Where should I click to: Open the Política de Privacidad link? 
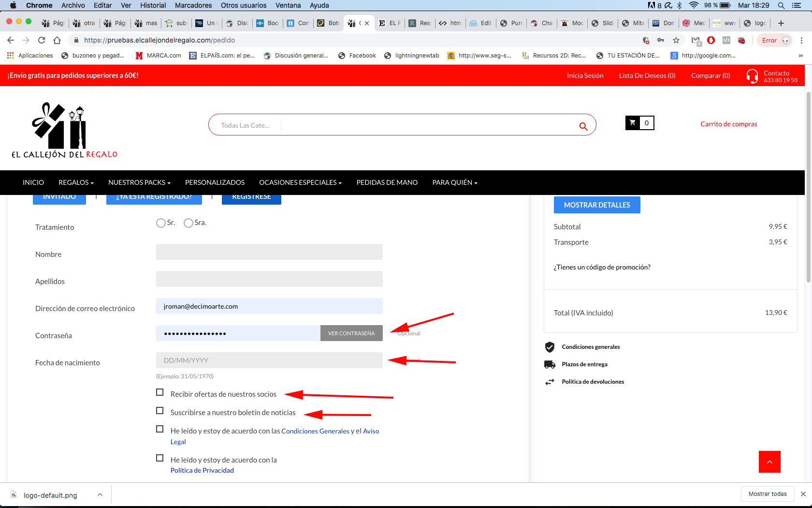(x=202, y=470)
